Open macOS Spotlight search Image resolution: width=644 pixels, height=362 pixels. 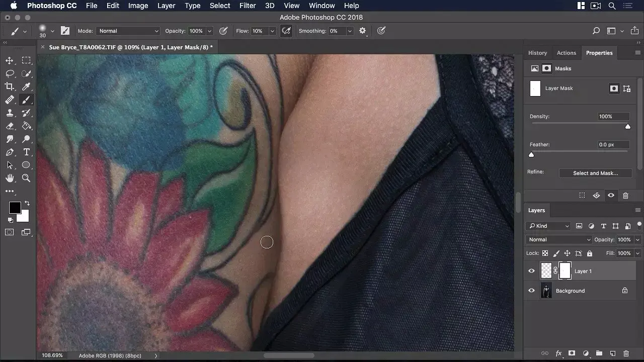pyautogui.click(x=612, y=6)
